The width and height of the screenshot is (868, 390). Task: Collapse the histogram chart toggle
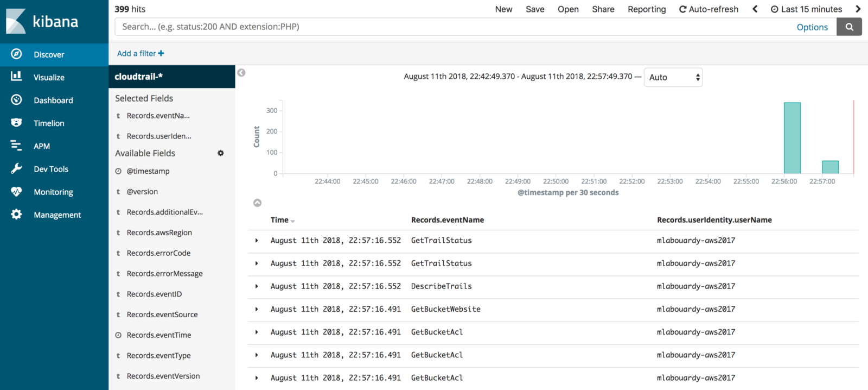[258, 203]
